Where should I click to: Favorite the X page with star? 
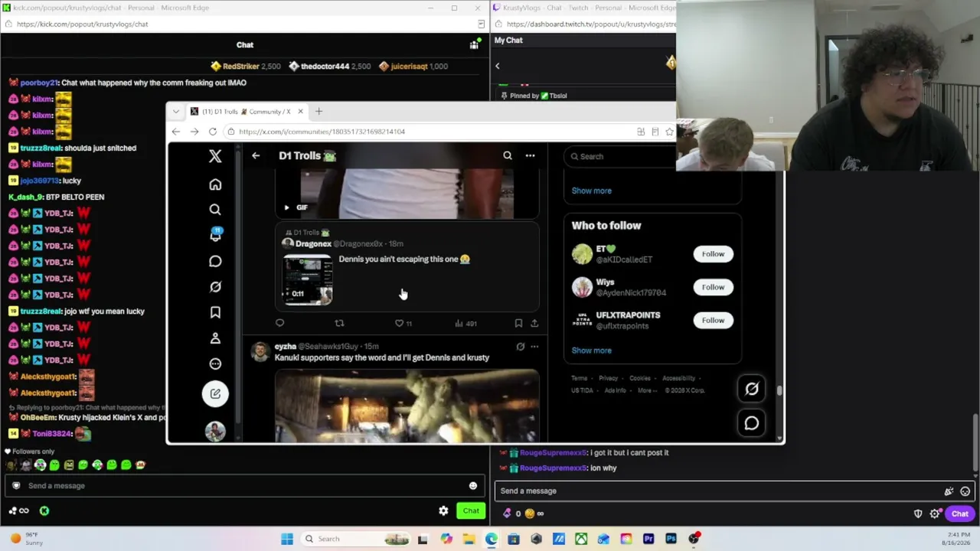[670, 132]
